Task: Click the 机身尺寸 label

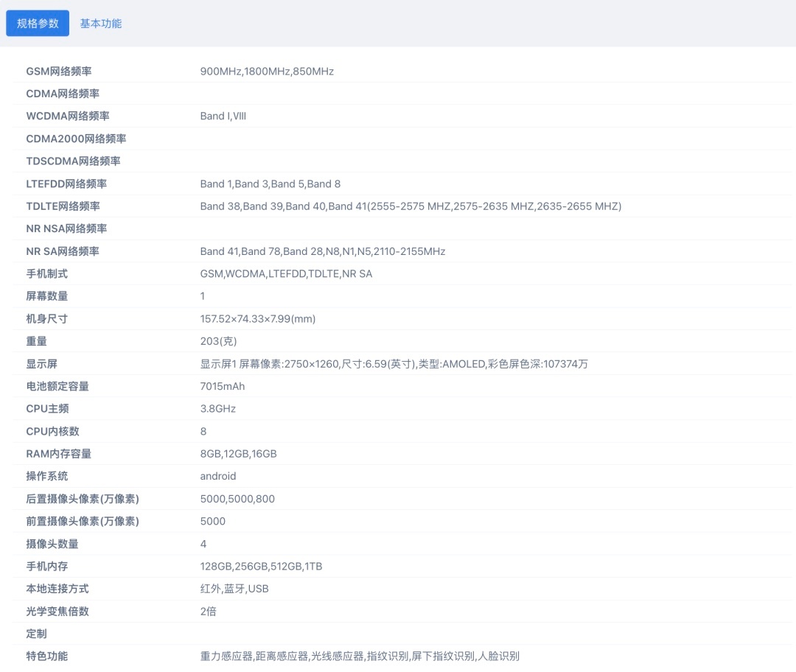Action: [46, 319]
